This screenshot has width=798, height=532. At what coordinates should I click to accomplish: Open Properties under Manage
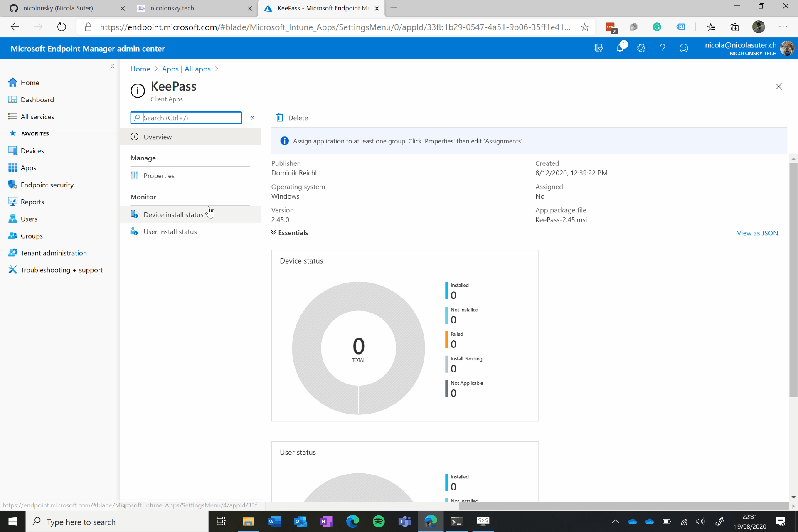coord(190,175)
